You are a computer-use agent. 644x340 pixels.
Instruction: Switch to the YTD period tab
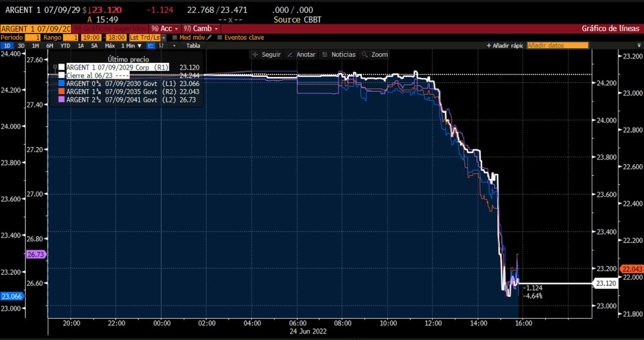pos(65,46)
